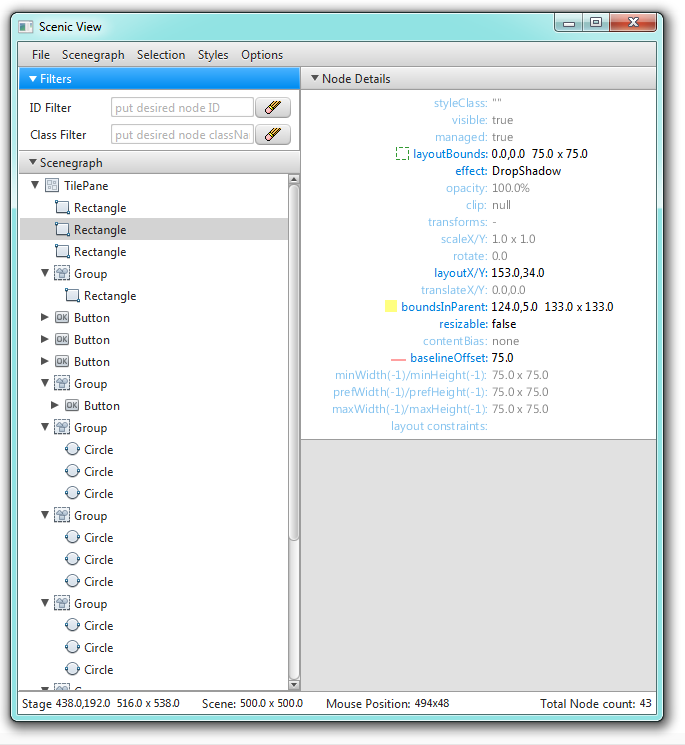Click the selected Rectangle node icon

pyautogui.click(x=62, y=230)
